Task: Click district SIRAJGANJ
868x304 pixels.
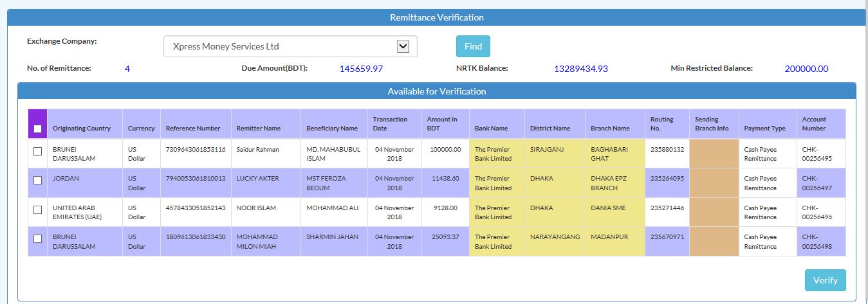Action: pos(547,149)
